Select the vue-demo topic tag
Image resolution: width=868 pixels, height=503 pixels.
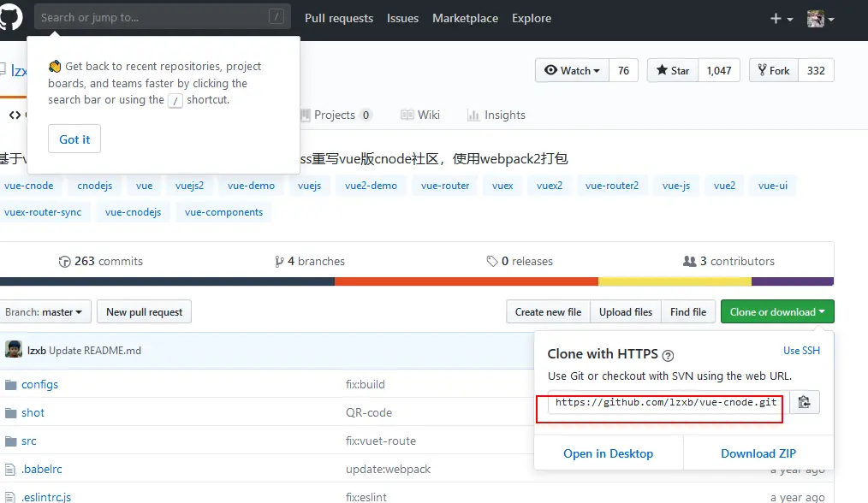pos(251,186)
